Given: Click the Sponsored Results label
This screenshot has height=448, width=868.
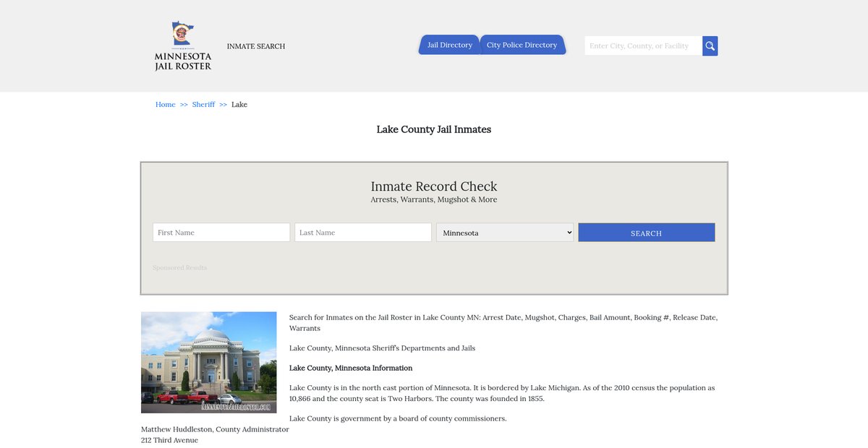Looking at the screenshot, I should [x=179, y=268].
